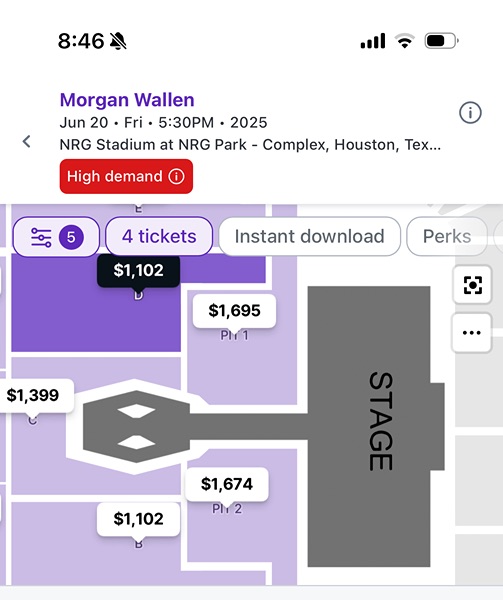
Task: Tap the Wi-Fi status icon
Action: click(x=405, y=41)
